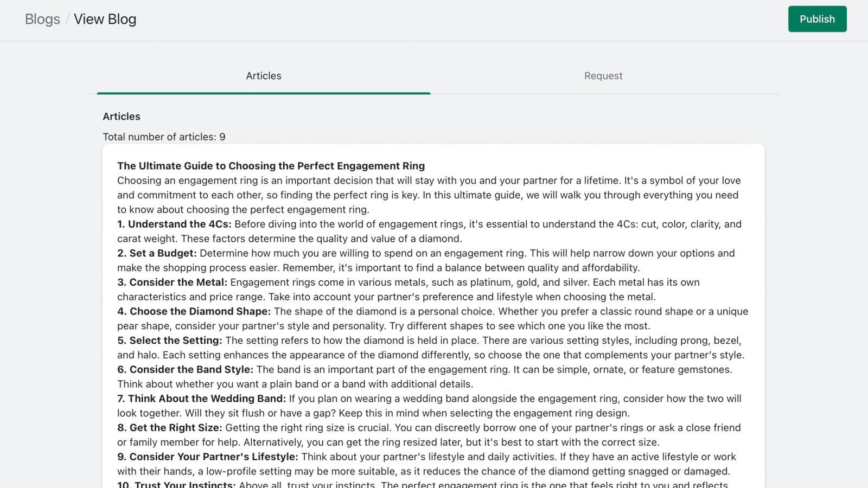868x488 pixels.
Task: Click the Get the Right Size heading
Action: 169,427
